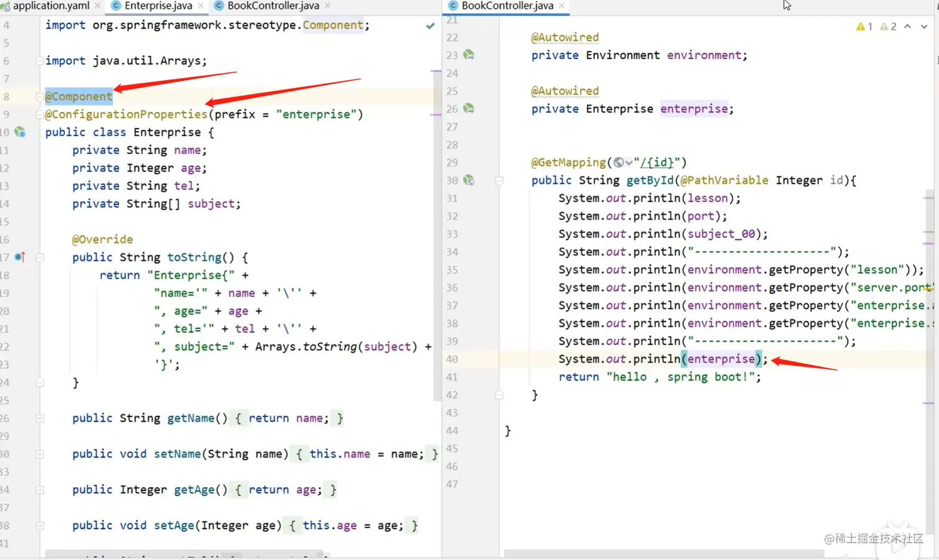939x560 pixels.
Task: Click 'Component' in the stereotype import line
Action: point(333,25)
